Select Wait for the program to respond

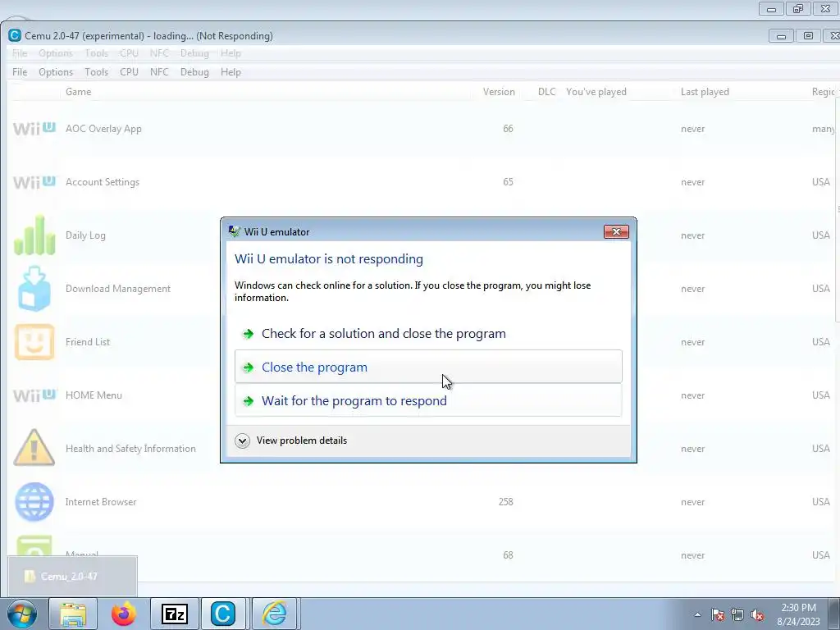[428, 400]
